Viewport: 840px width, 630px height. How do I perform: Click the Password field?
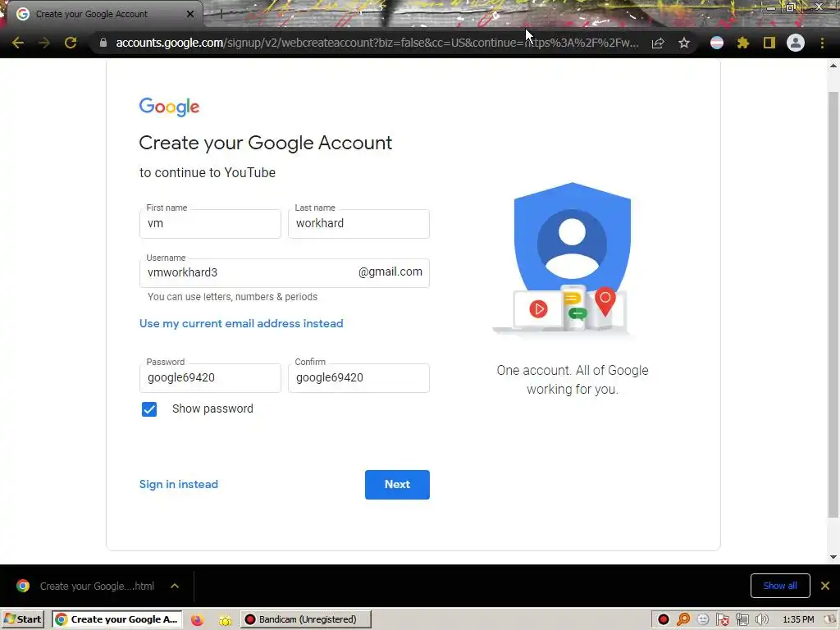210,378
